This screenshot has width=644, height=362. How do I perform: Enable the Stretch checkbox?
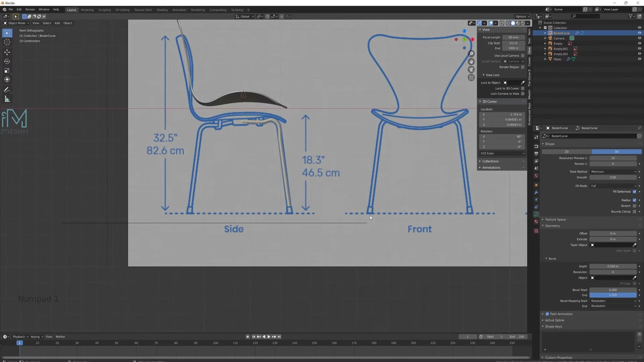point(634,206)
